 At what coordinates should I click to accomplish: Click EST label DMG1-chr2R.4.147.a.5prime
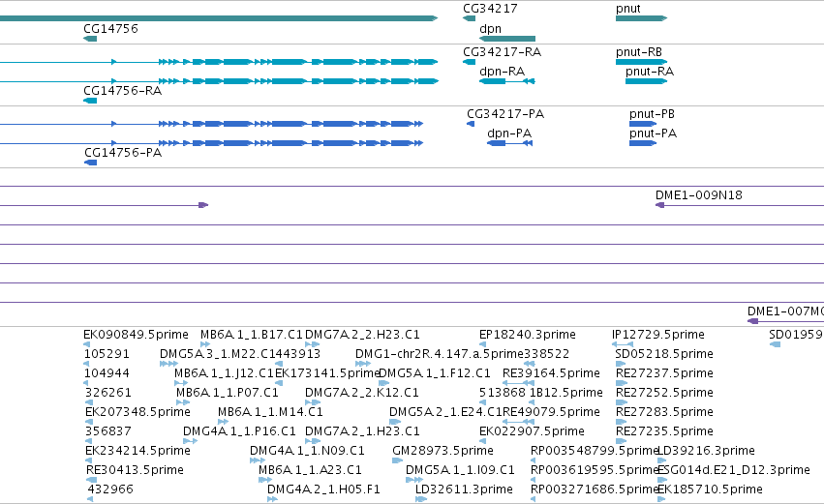440,354
